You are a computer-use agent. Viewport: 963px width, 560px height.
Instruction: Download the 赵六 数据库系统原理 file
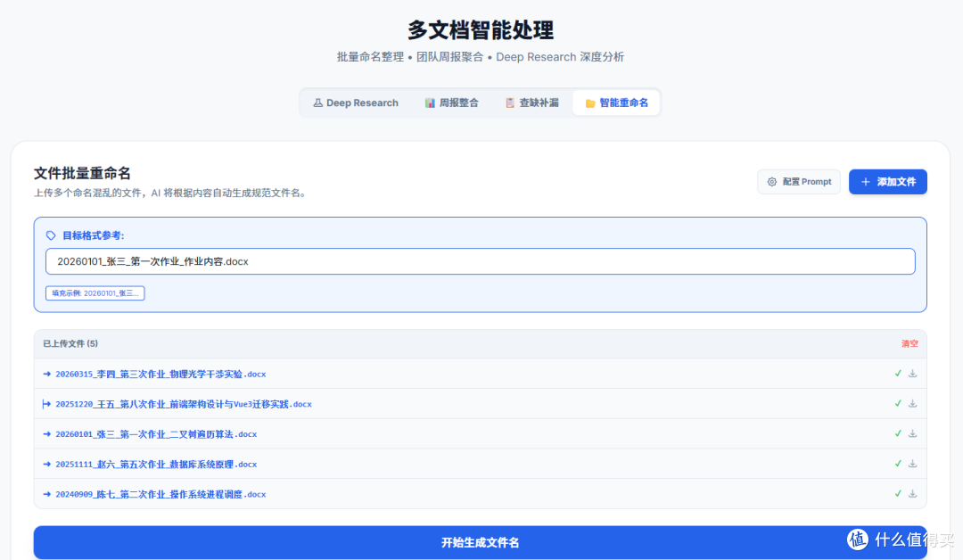(913, 464)
